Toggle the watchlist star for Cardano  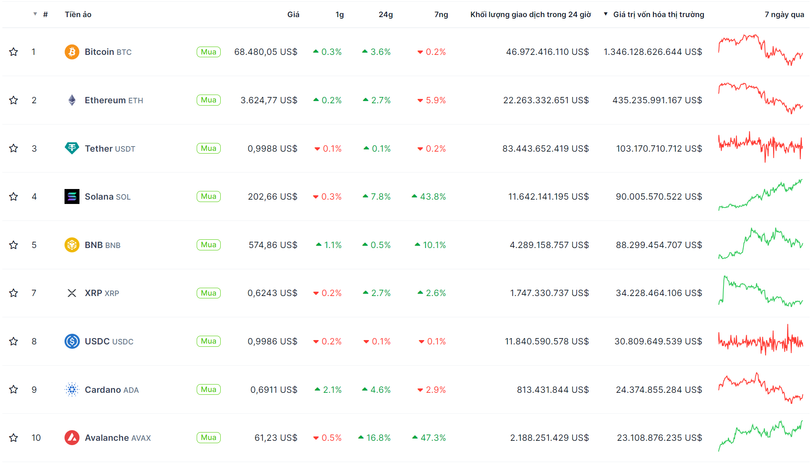(14, 390)
